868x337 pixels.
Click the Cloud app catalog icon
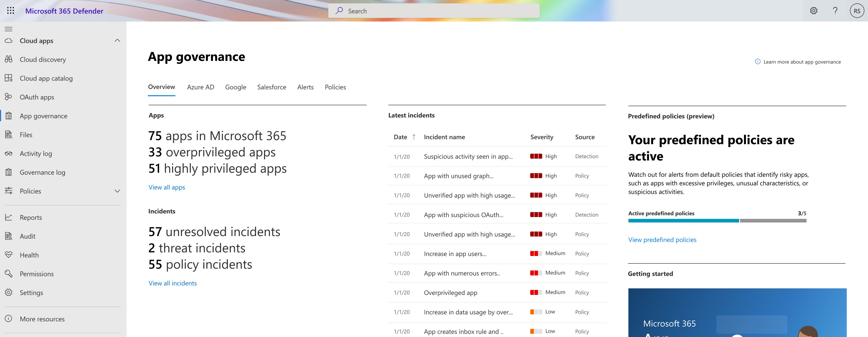pos(9,78)
